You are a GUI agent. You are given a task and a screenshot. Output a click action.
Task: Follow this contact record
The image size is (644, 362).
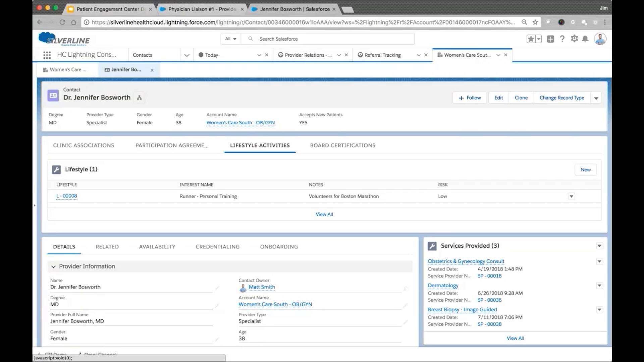pos(469,98)
